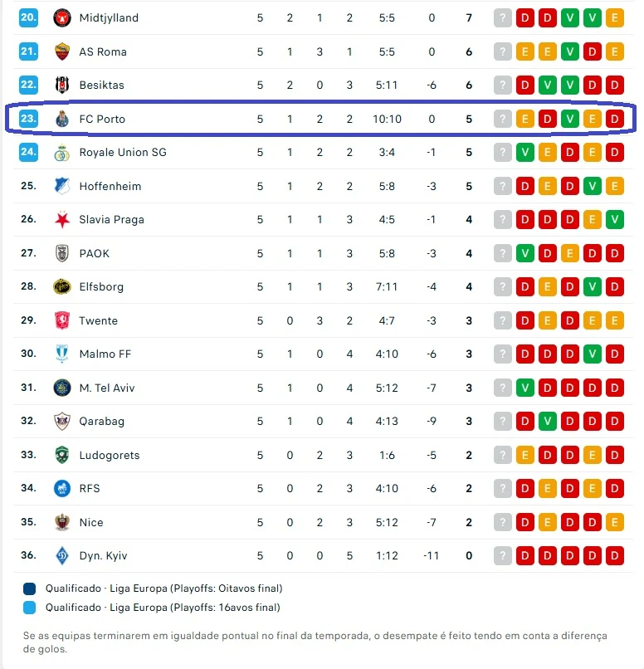
Task: Click the Ludogorets green crest
Action: coord(62,455)
